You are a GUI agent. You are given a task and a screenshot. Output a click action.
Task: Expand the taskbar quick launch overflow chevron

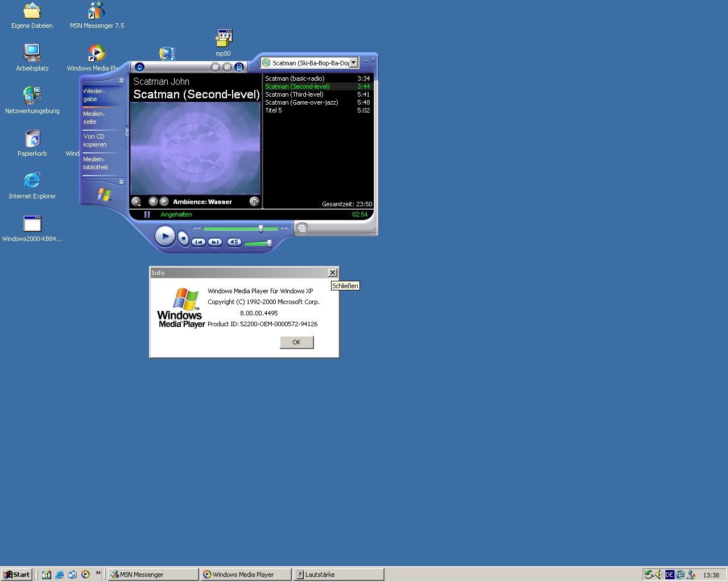(x=98, y=573)
